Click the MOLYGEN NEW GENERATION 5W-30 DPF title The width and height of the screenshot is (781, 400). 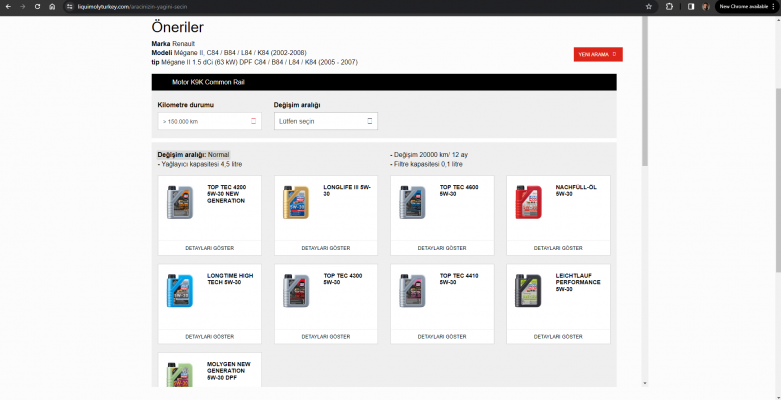tap(229, 371)
